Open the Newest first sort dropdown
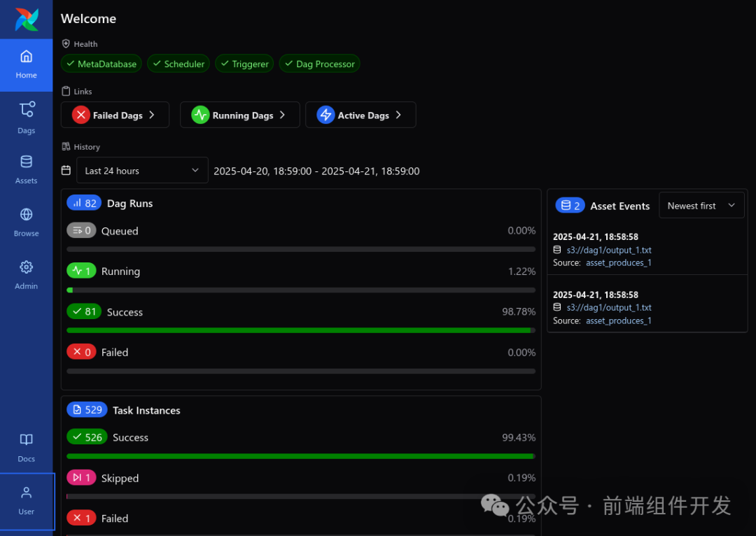756x536 pixels. pyautogui.click(x=701, y=205)
